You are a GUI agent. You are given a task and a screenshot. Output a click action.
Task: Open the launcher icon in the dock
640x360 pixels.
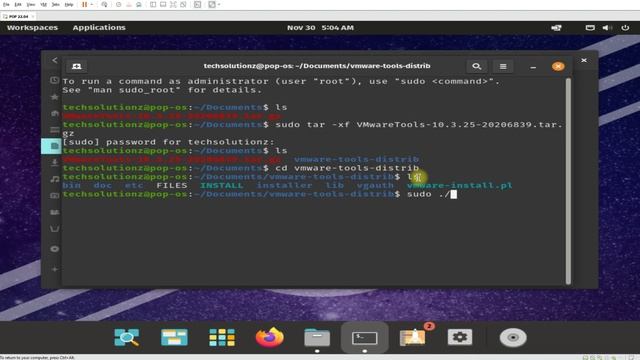pyautogui.click(x=174, y=337)
